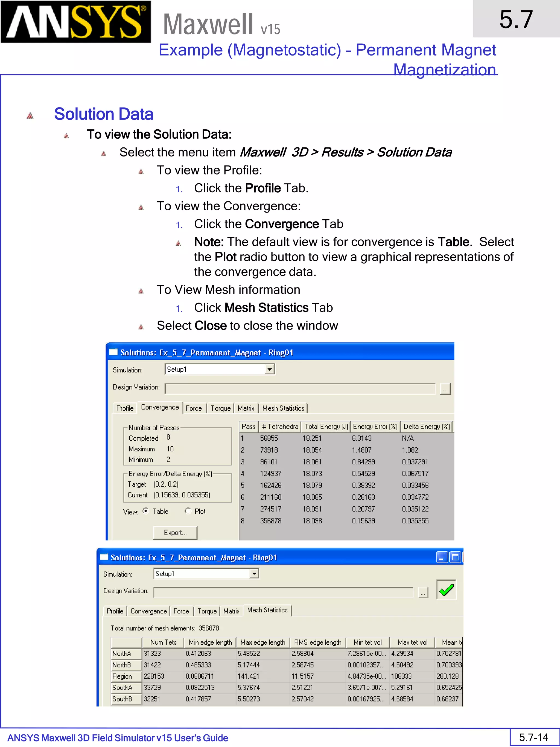Click Design Variation field in lower window

click(284, 592)
